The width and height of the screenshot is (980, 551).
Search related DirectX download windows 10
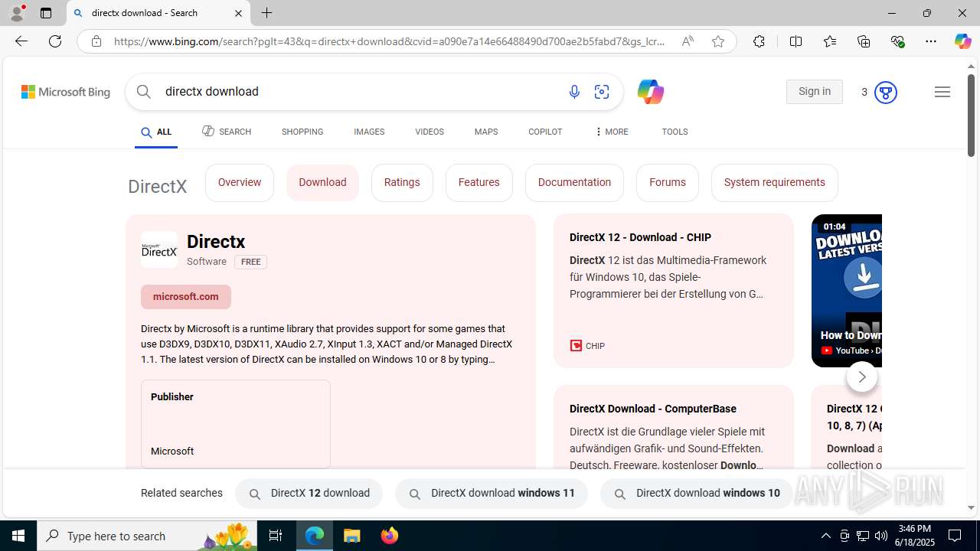[x=697, y=494]
